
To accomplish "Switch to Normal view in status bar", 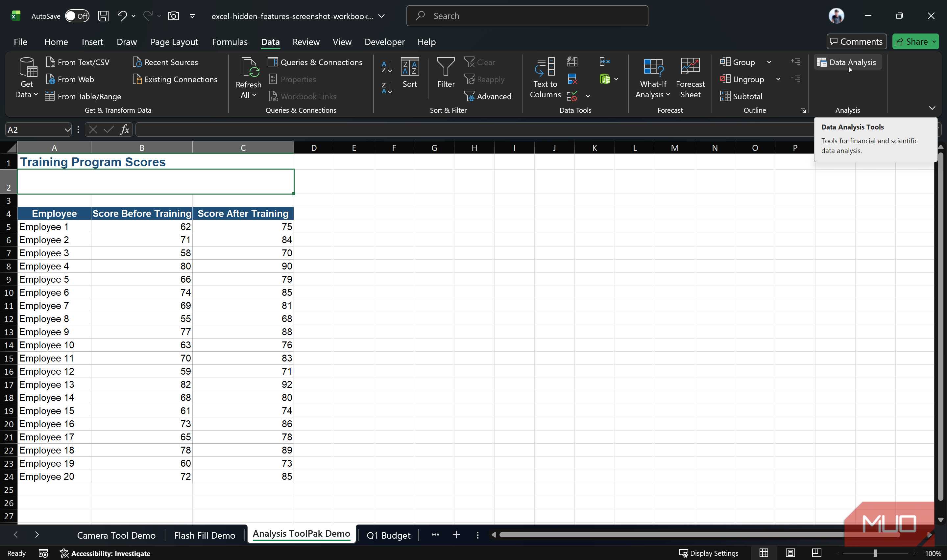I will tap(764, 553).
